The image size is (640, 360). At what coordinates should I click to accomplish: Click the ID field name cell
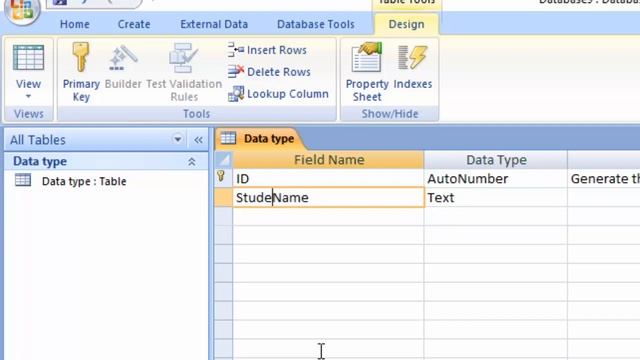click(329, 178)
